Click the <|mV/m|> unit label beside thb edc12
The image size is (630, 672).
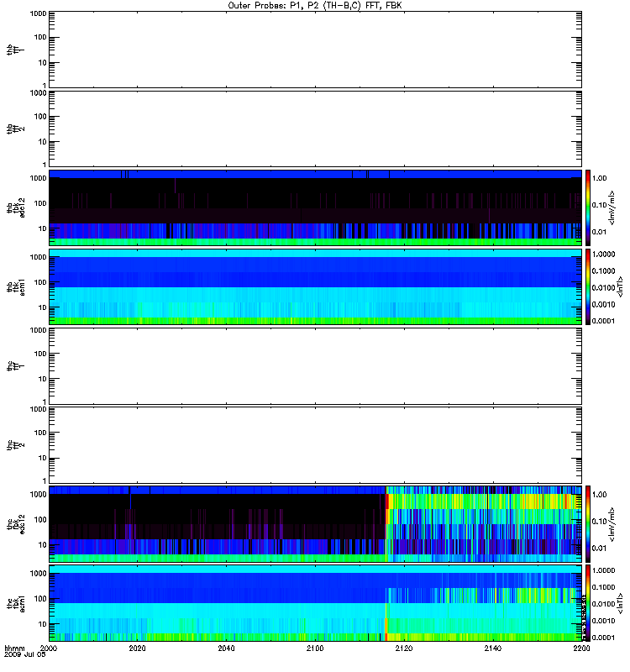(x=612, y=207)
